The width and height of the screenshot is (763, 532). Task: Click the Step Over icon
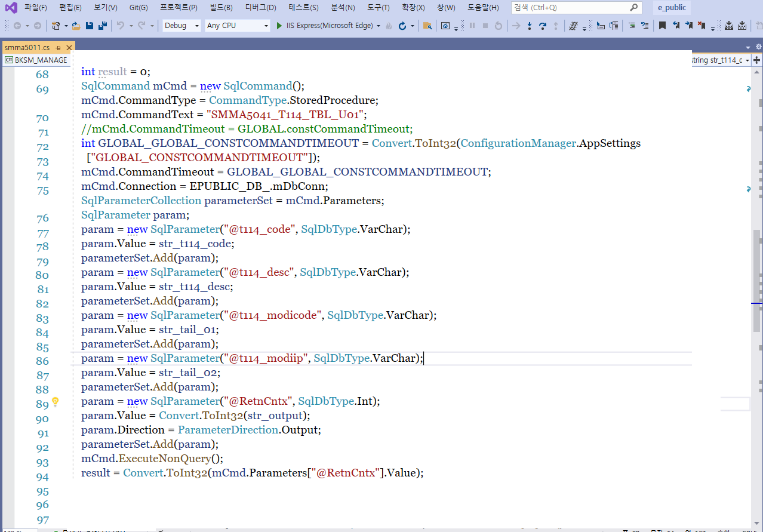pos(543,26)
